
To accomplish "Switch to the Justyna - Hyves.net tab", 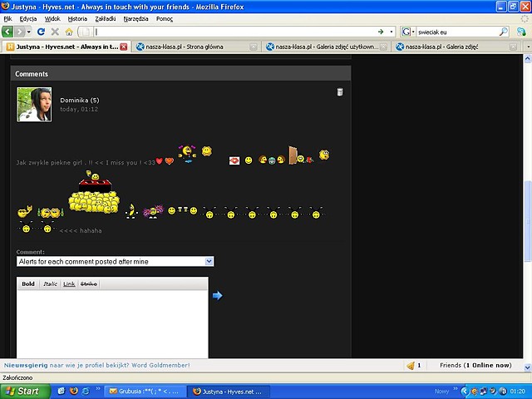I will [x=66, y=47].
